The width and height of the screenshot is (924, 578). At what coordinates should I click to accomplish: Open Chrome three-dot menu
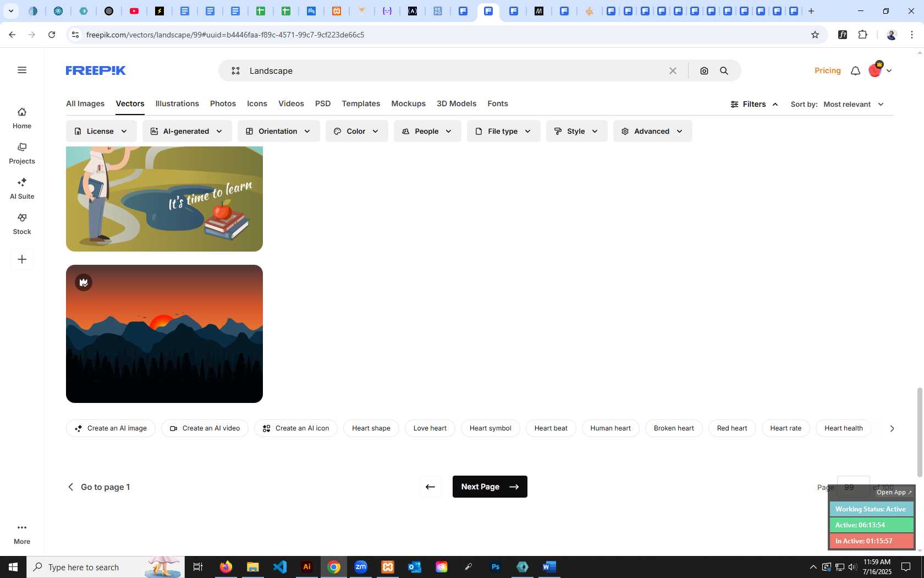coord(912,35)
